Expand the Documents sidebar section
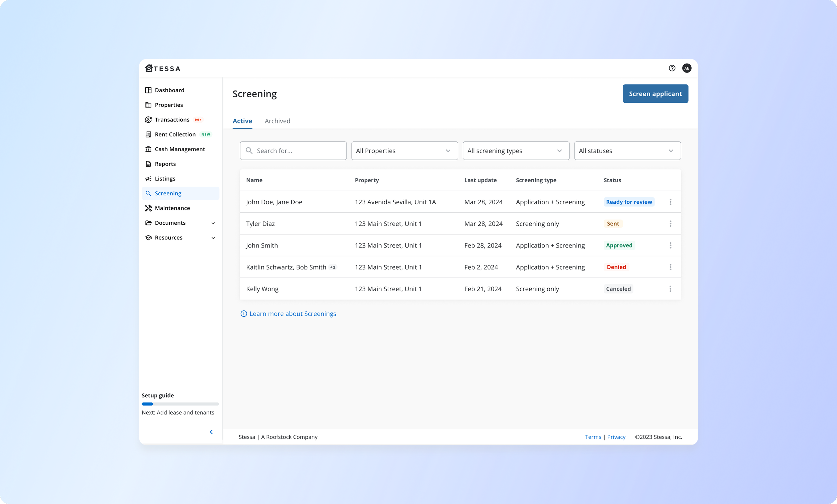The height and width of the screenshot is (504, 837). click(213, 223)
